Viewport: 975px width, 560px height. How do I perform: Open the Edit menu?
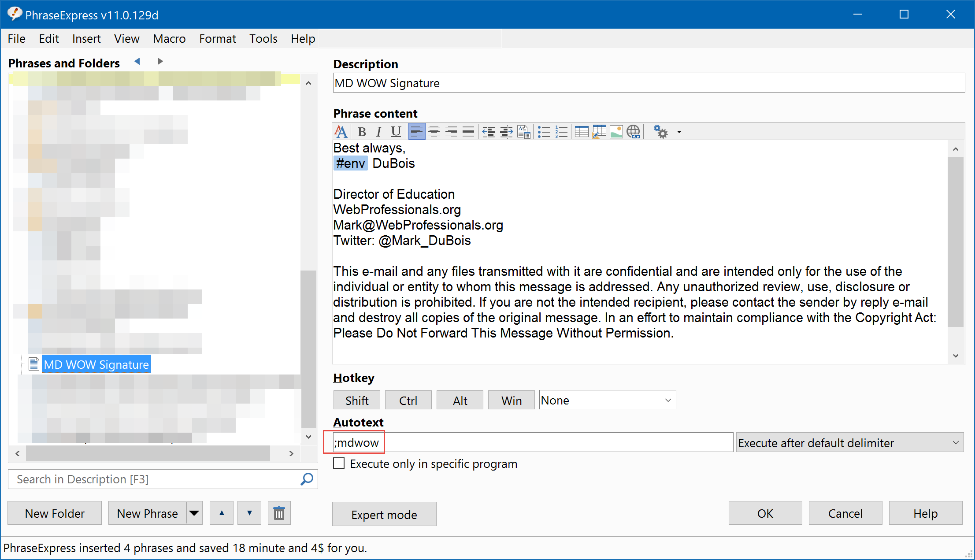tap(49, 39)
